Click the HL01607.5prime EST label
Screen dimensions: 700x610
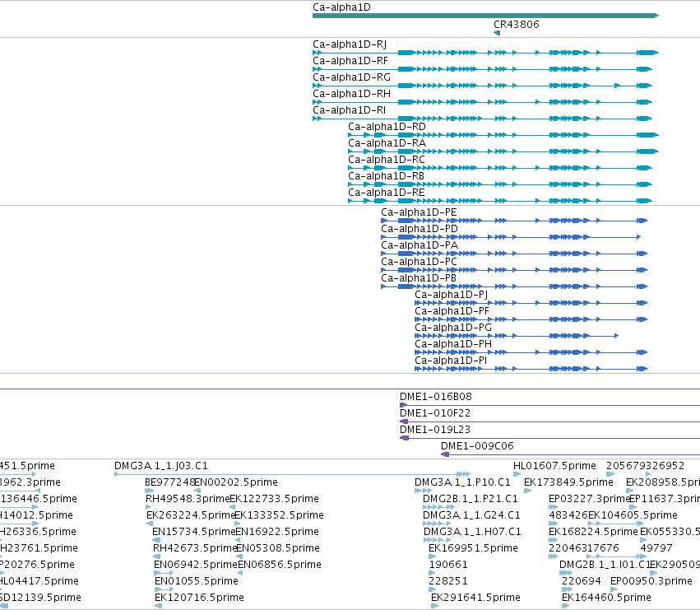click(x=554, y=466)
